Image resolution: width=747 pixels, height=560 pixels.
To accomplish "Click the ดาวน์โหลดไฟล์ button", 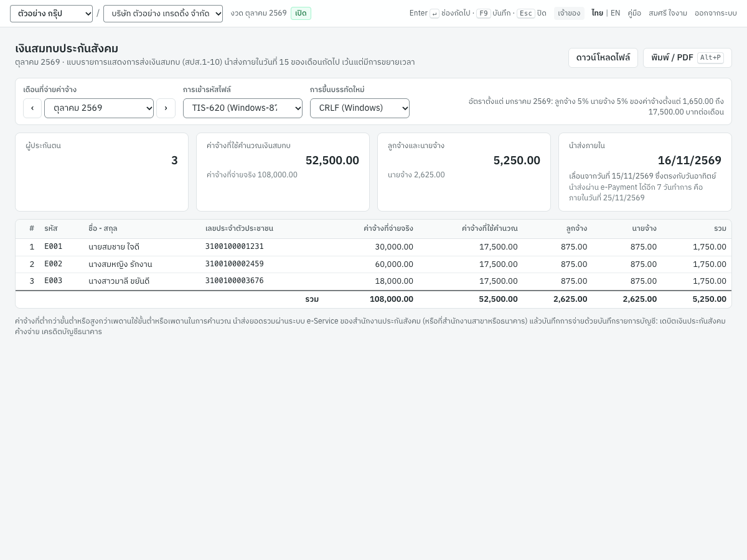I will [603, 58].
